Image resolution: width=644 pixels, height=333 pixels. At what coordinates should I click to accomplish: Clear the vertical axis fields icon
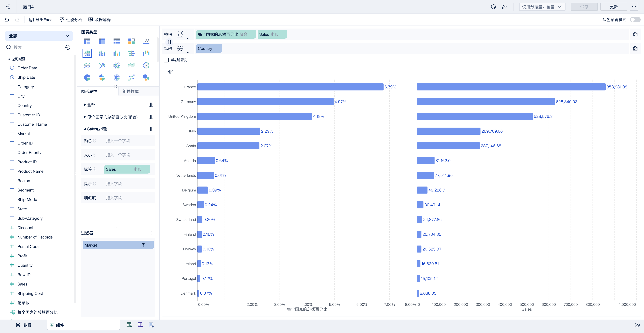(x=635, y=48)
